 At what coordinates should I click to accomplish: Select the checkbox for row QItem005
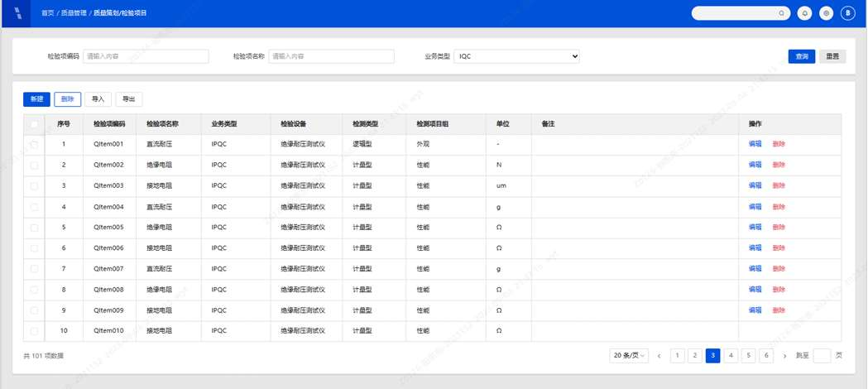[34, 227]
